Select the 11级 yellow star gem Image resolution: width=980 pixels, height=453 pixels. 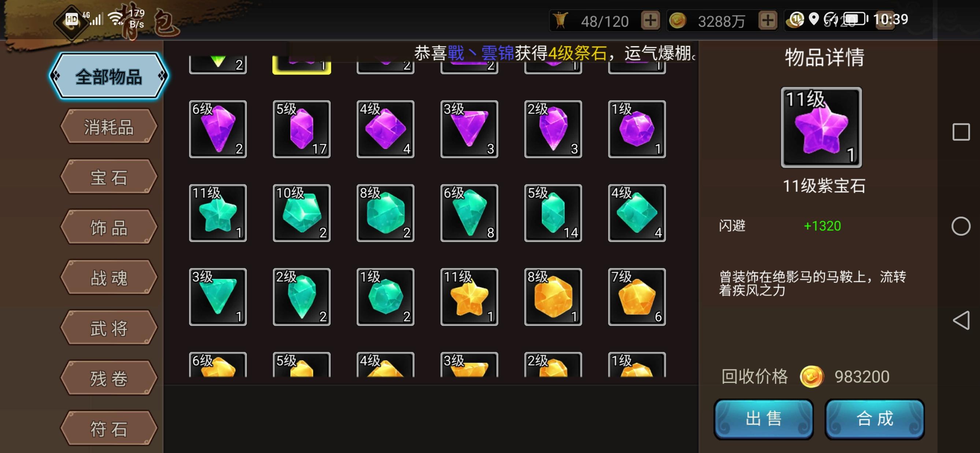click(x=469, y=297)
